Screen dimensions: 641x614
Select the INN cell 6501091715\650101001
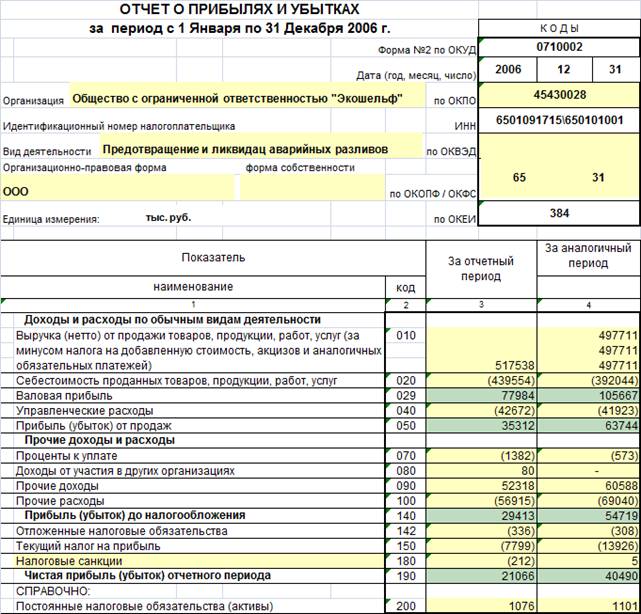pos(559,120)
